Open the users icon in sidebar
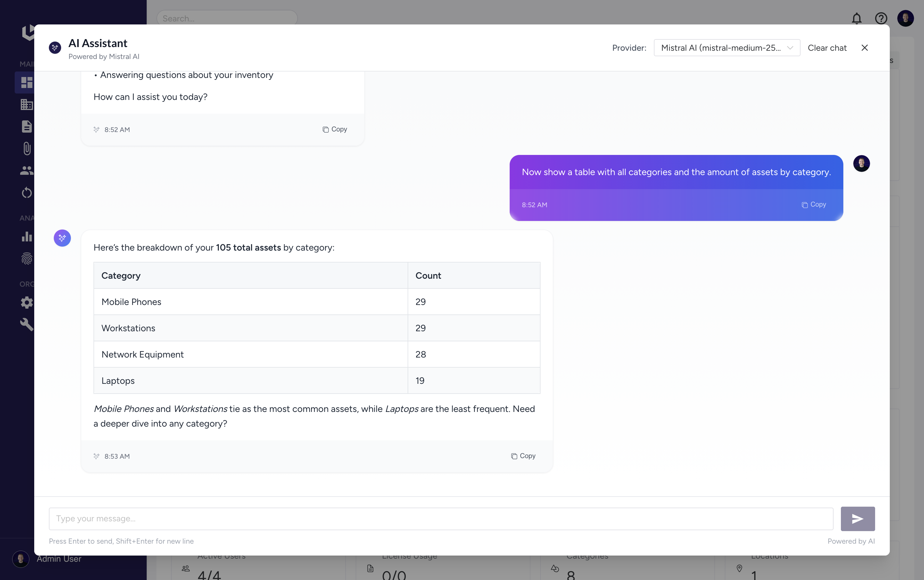 [x=27, y=170]
